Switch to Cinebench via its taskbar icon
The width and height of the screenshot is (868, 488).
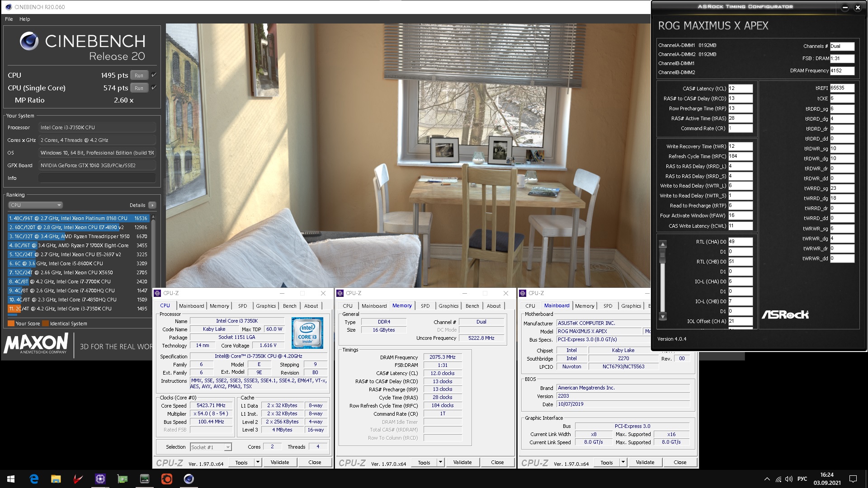[189, 479]
